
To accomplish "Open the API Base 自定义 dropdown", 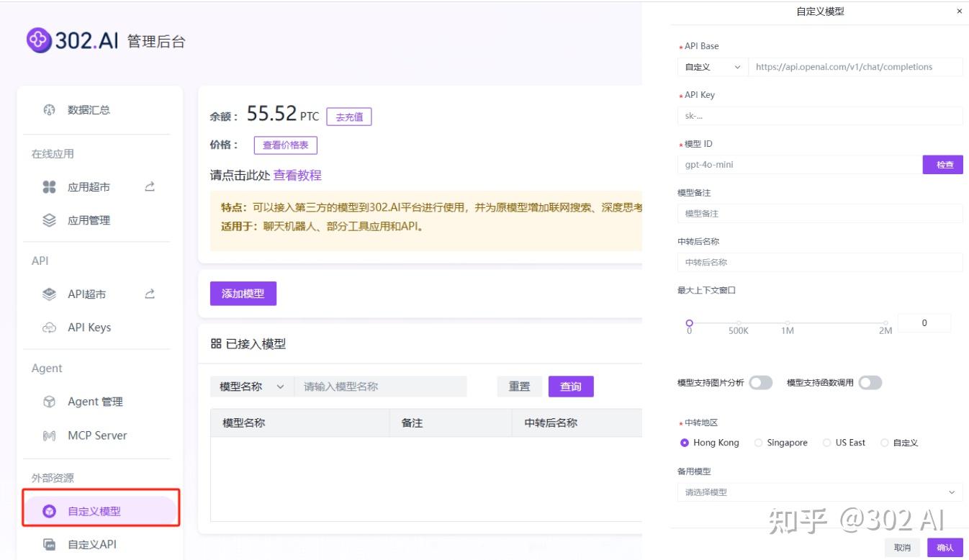I will (x=713, y=67).
